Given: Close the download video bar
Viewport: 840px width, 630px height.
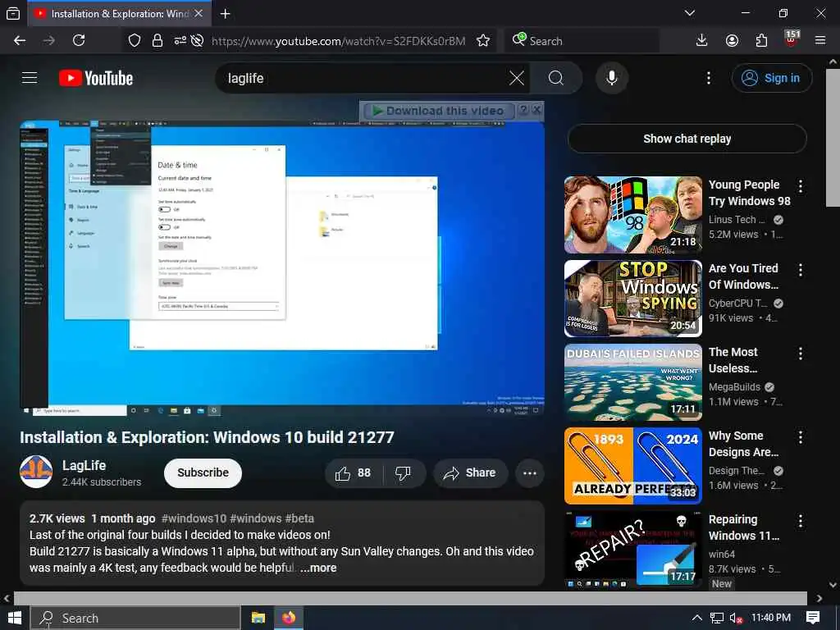Looking at the screenshot, I should click(x=536, y=111).
